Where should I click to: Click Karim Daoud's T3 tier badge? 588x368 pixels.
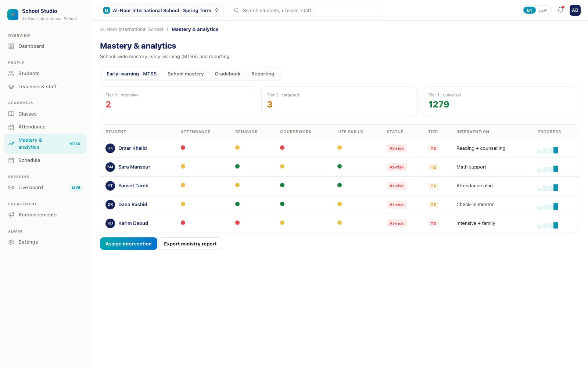click(x=433, y=223)
